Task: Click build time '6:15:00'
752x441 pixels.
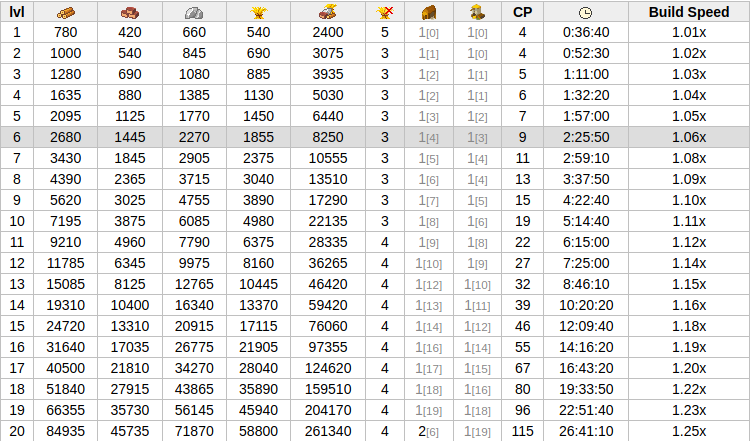Action: pos(586,243)
